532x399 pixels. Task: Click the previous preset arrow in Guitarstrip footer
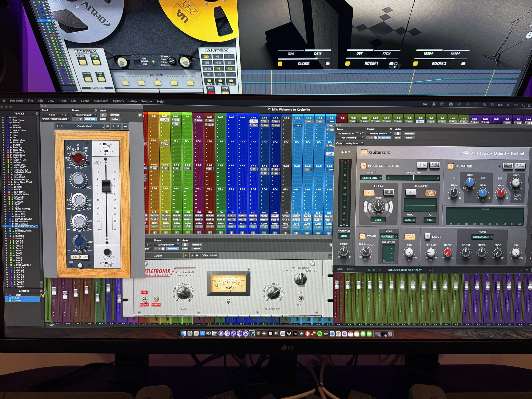pyautogui.click(x=379, y=270)
